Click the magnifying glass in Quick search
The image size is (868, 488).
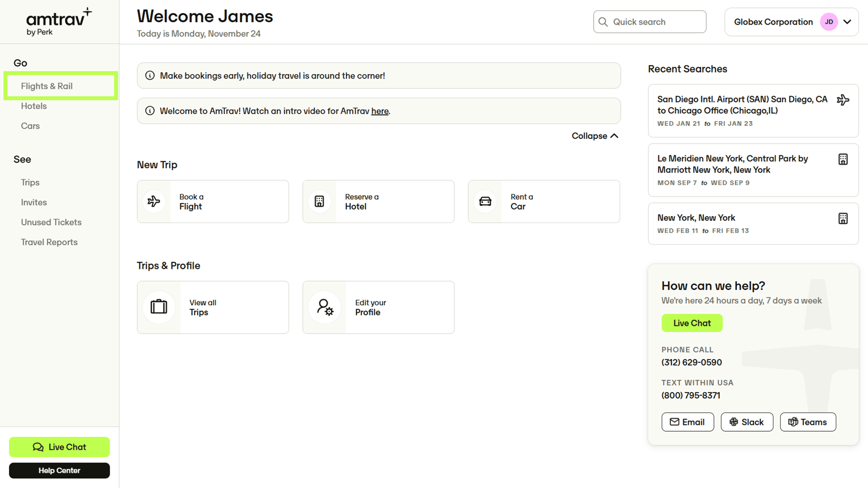[x=603, y=22]
